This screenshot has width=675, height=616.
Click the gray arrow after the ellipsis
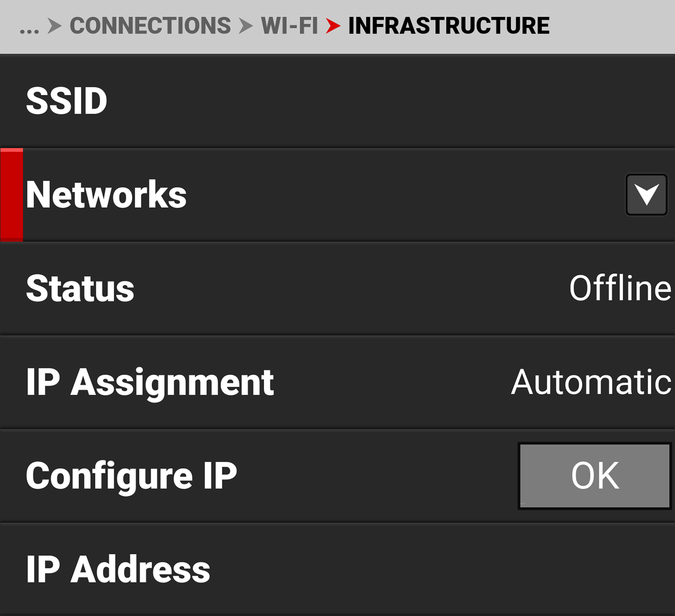(x=54, y=26)
